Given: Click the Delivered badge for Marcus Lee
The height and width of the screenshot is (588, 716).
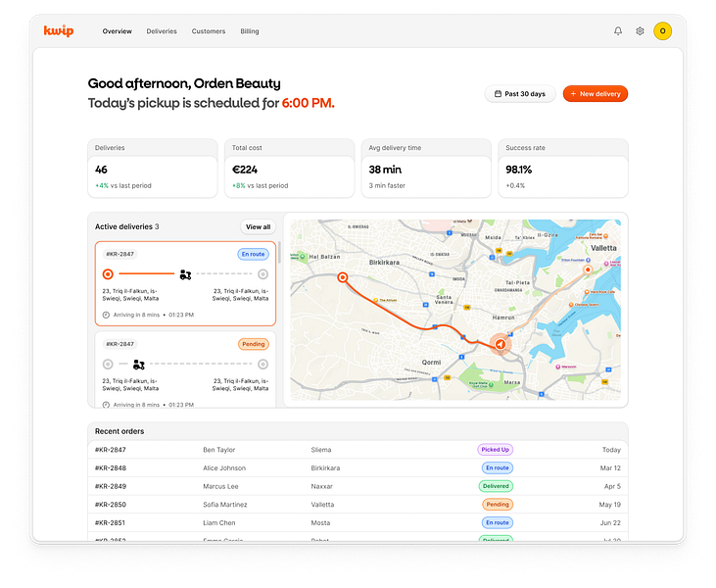Looking at the screenshot, I should pyautogui.click(x=496, y=486).
